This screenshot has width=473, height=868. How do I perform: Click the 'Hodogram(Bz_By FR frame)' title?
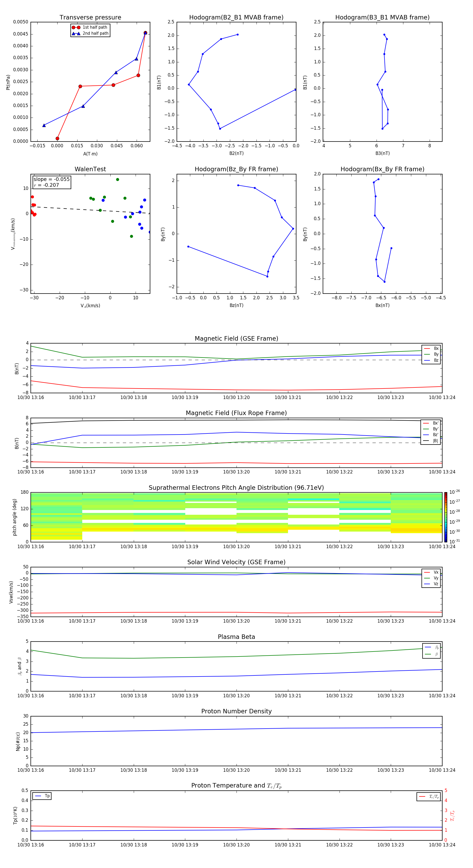point(236,169)
